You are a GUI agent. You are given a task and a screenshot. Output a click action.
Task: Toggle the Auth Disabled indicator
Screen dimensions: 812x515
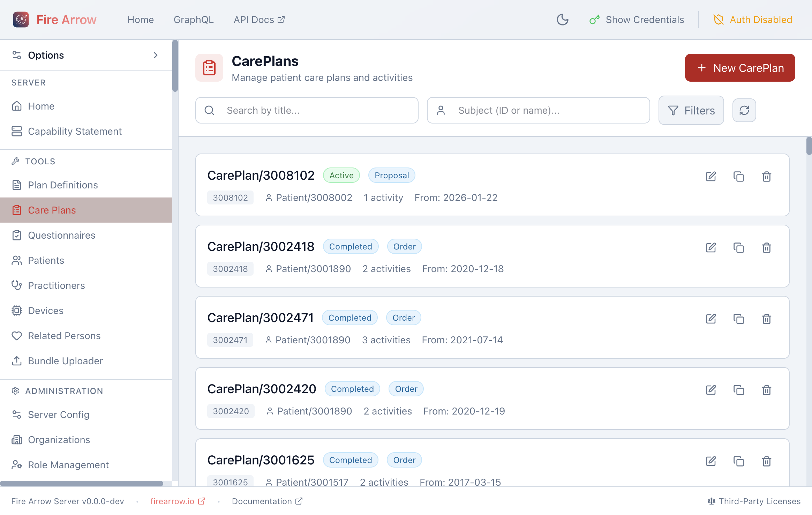(x=753, y=20)
